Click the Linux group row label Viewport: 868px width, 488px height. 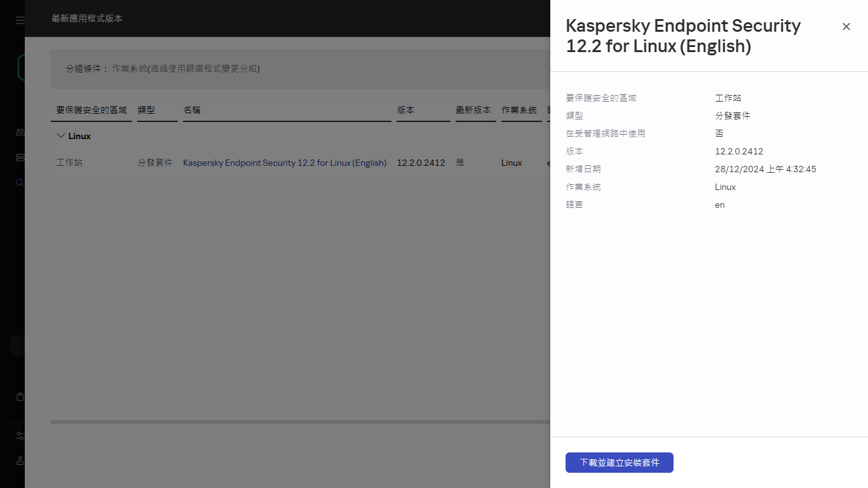coord(79,136)
